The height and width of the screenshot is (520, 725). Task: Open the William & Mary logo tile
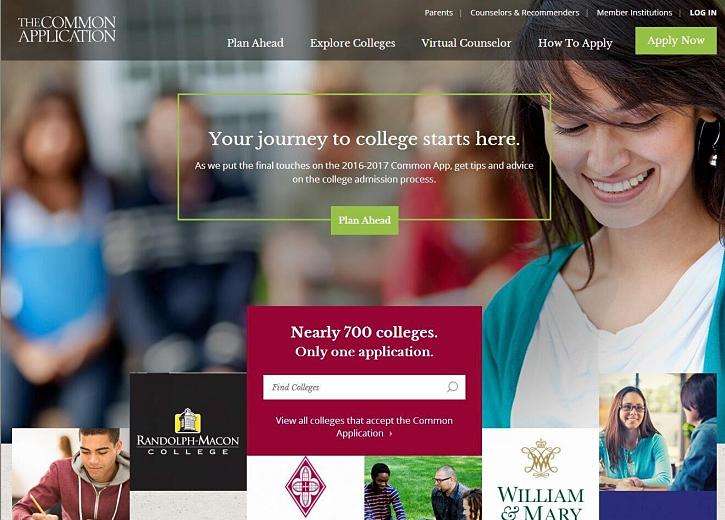tap(541, 474)
